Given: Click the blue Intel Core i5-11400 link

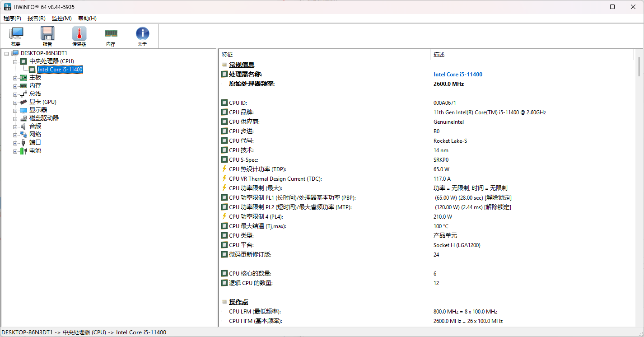Looking at the screenshot, I should click(458, 74).
